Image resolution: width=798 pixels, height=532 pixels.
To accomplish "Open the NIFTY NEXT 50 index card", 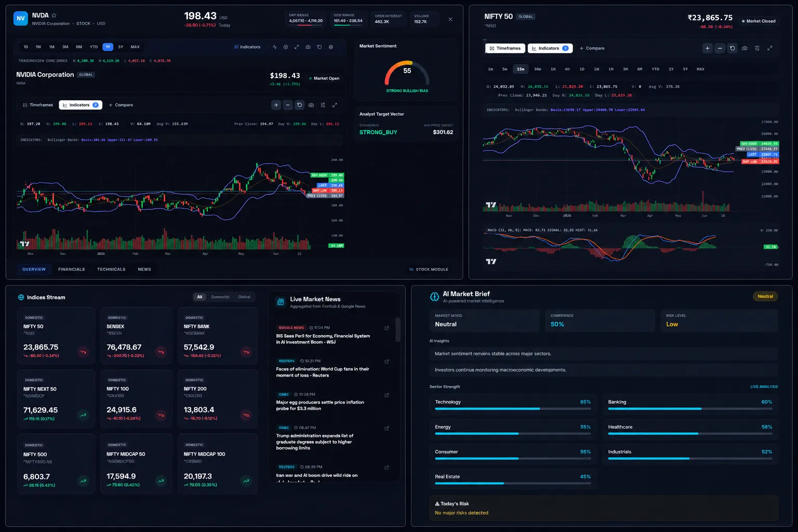I will [56, 399].
